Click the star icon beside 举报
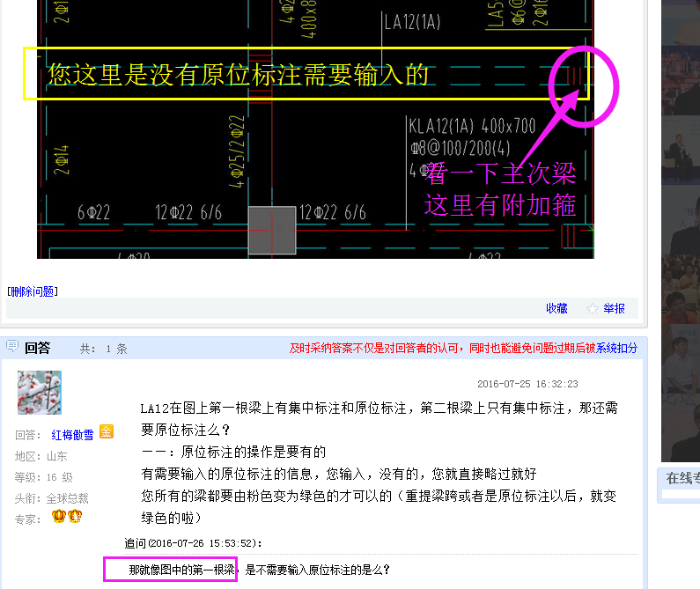700x589 pixels. pos(592,308)
